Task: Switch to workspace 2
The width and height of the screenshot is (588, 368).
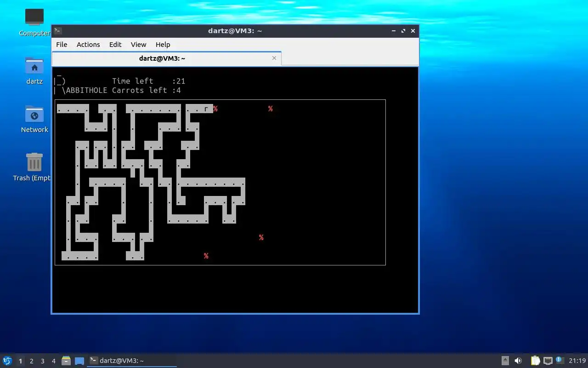Action: coord(31,361)
